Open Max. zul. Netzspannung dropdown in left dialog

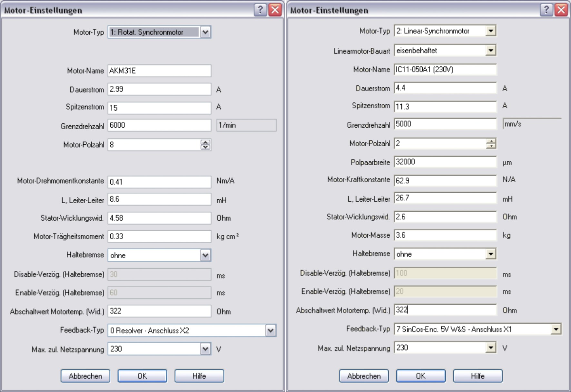pos(205,349)
